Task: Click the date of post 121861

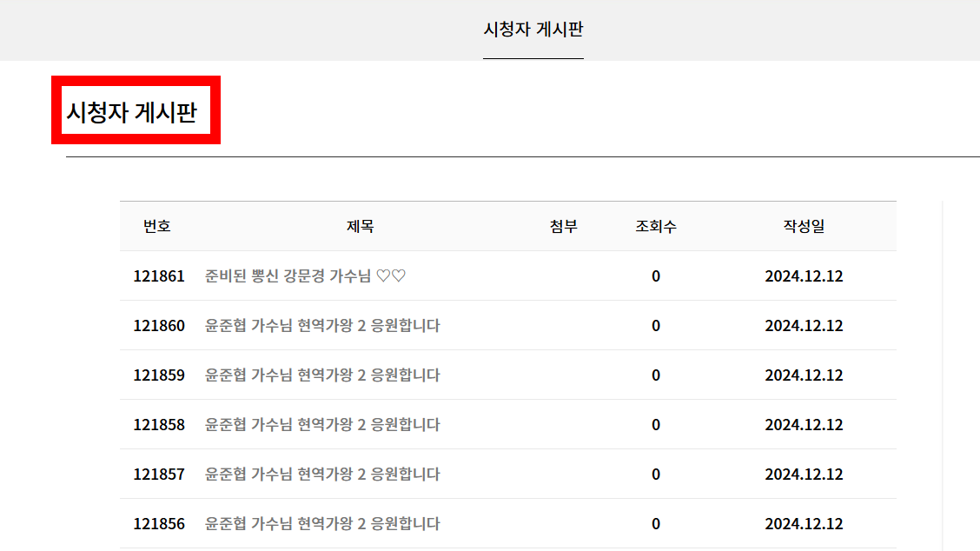Action: click(x=804, y=275)
